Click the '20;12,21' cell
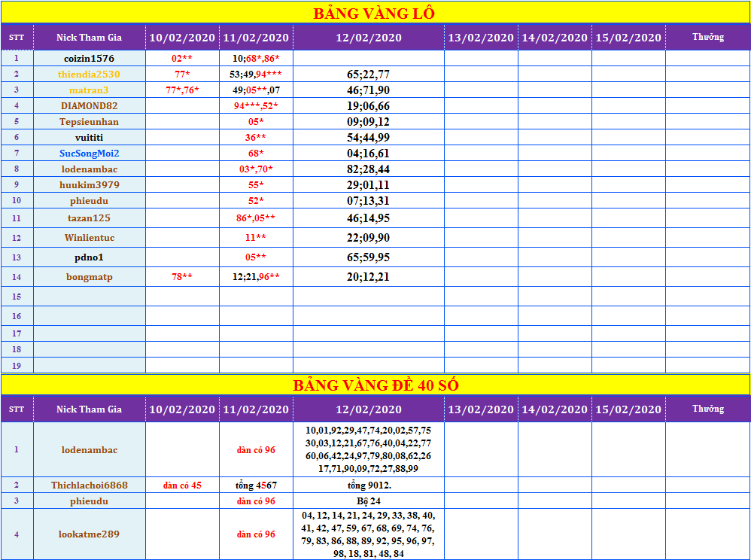 [x=368, y=277]
